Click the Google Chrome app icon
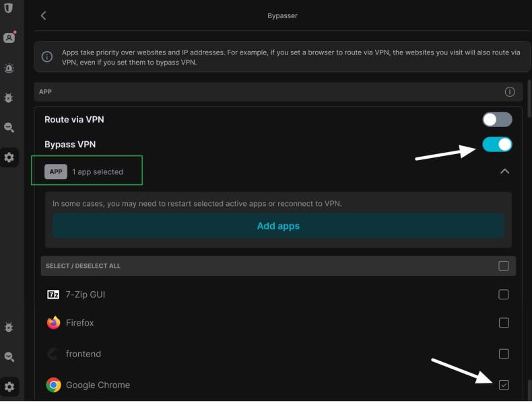 [53, 385]
